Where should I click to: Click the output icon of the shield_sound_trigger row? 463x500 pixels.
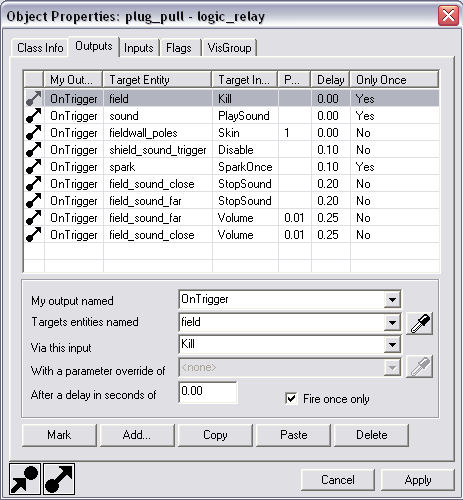34,150
